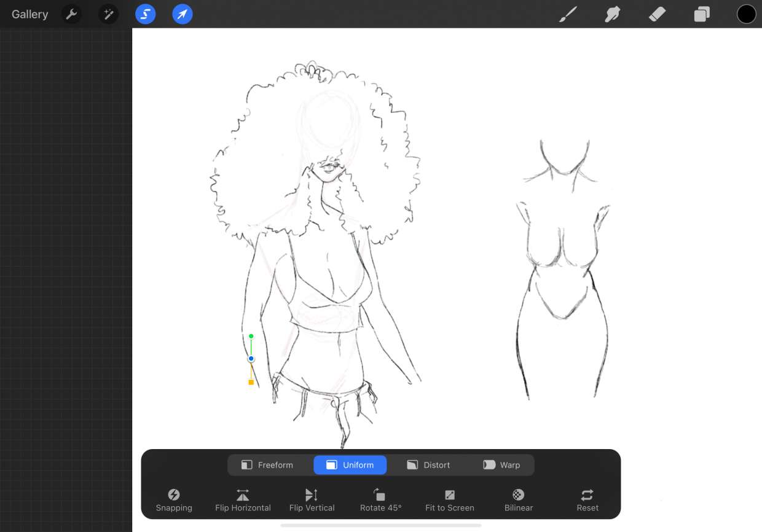Choose the Warp transform mode
Screen dimensions: 762x532
tap(501, 465)
